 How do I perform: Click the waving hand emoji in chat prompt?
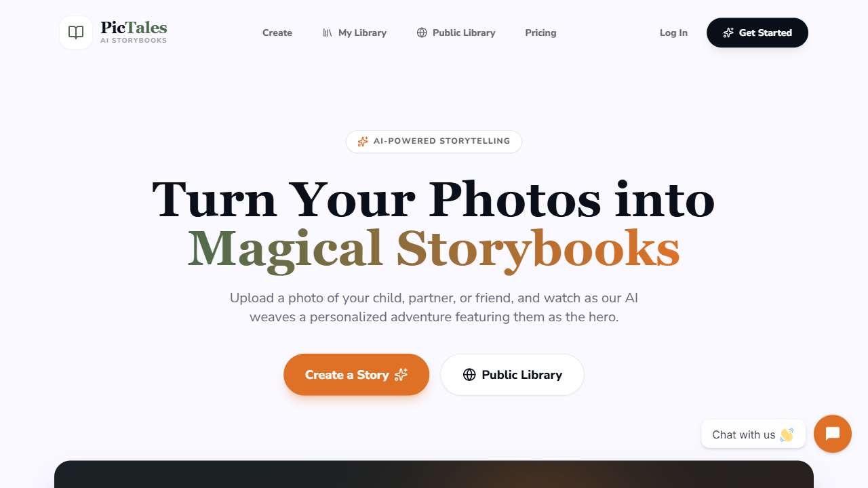click(787, 435)
